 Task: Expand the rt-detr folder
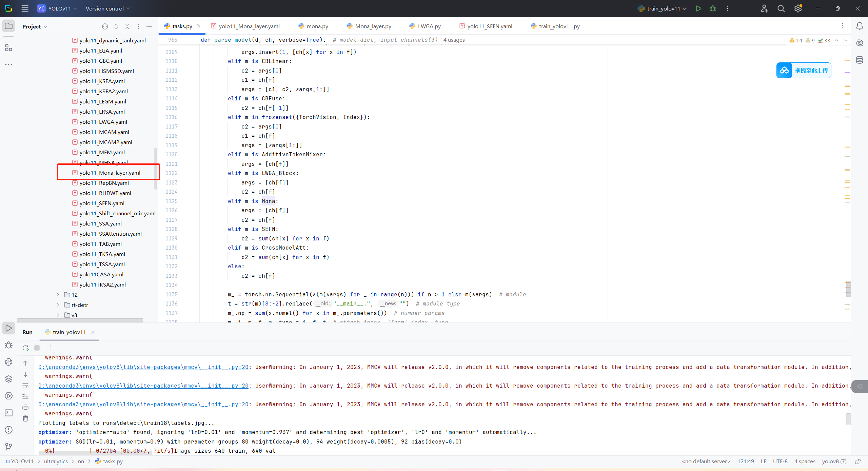pyautogui.click(x=58, y=305)
